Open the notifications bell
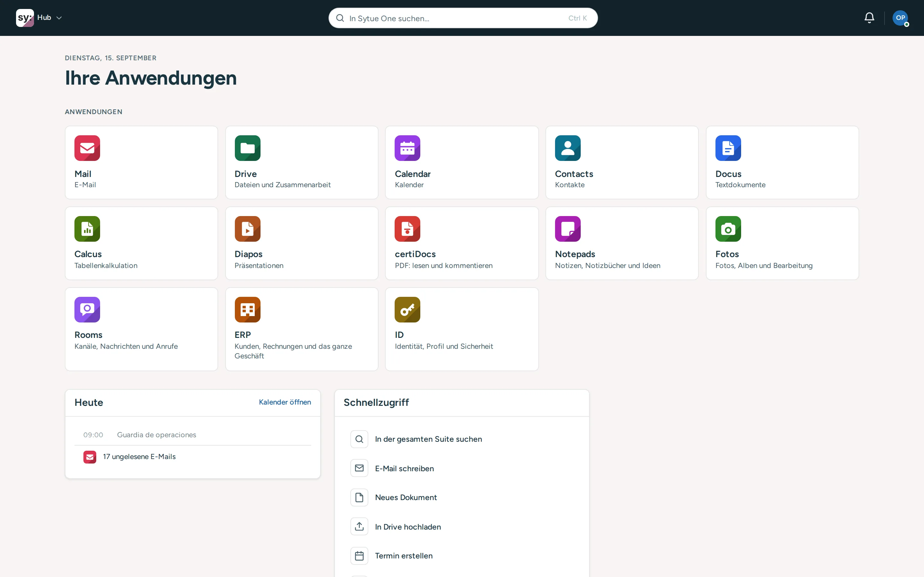Viewport: 924px width, 577px height. (869, 18)
